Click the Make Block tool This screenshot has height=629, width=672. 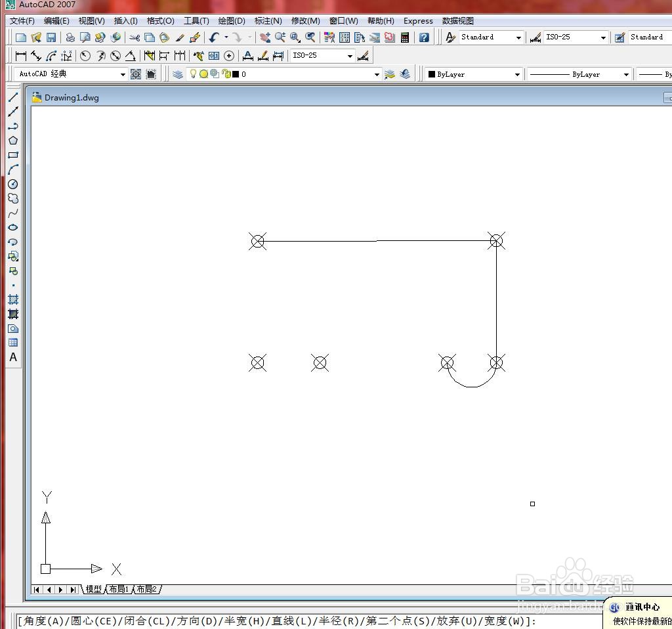13,271
